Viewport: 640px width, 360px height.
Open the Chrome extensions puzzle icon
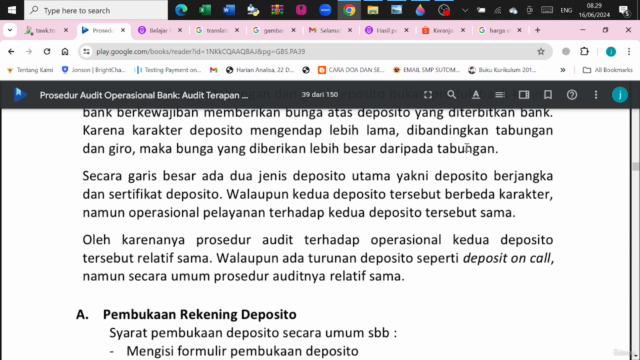click(584, 51)
